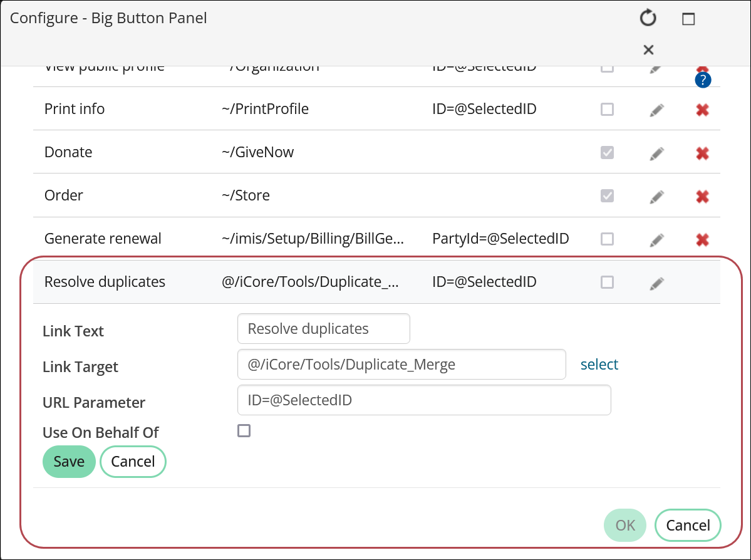The height and width of the screenshot is (560, 751).
Task: Click pencil icon on Resolve duplicates row
Action: pyautogui.click(x=656, y=283)
